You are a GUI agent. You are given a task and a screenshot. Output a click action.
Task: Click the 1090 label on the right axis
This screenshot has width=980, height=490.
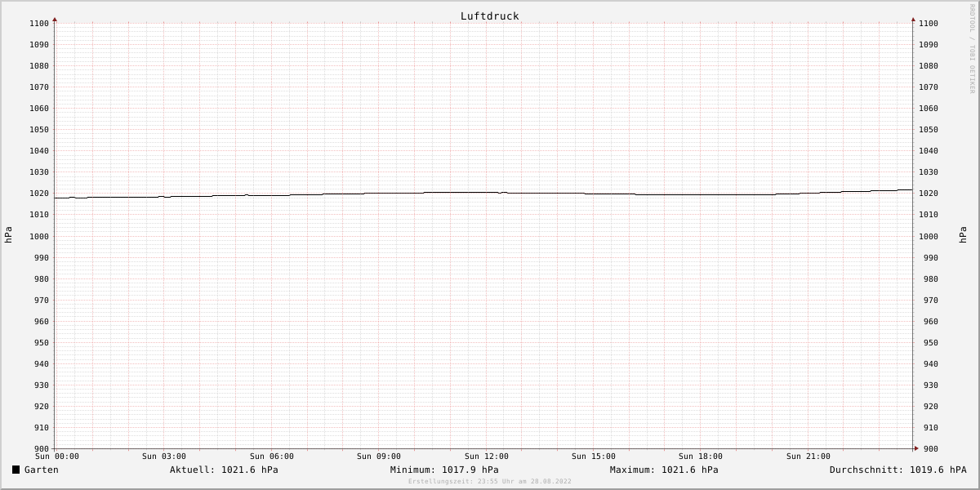pos(929,45)
